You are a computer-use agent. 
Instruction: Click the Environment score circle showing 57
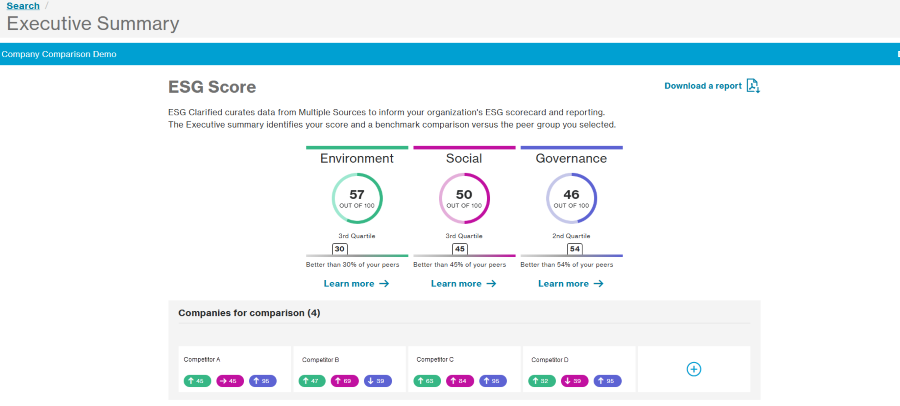tap(357, 198)
